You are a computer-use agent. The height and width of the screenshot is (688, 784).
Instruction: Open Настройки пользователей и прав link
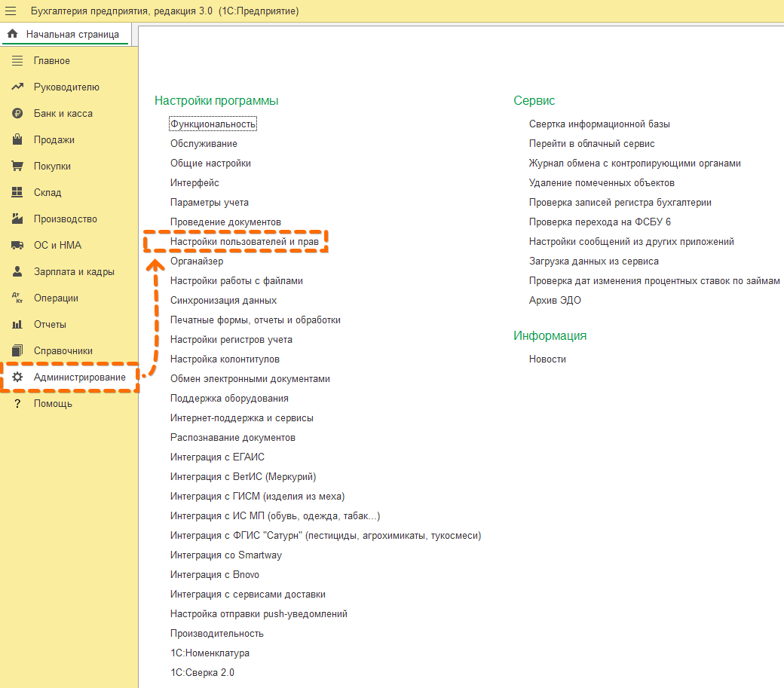238,241
